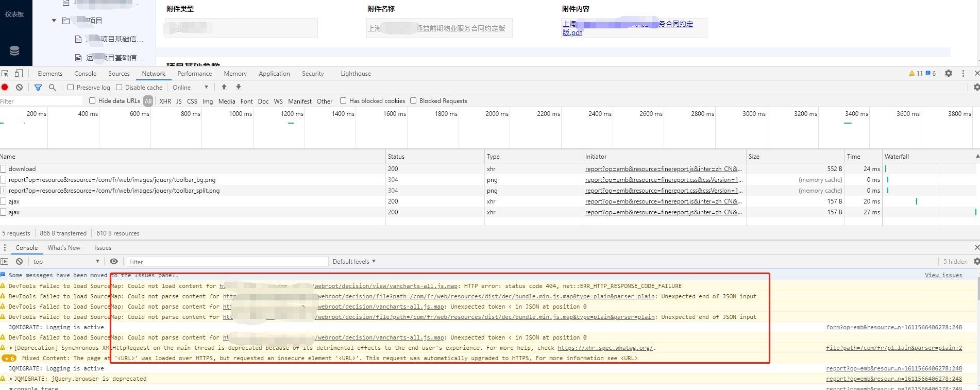980x390 pixels.
Task: Click the network Filter input field
Action: coord(41,101)
